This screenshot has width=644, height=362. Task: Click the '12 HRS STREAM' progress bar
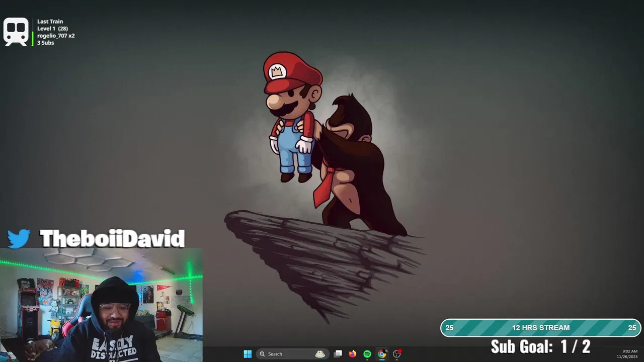(541, 328)
